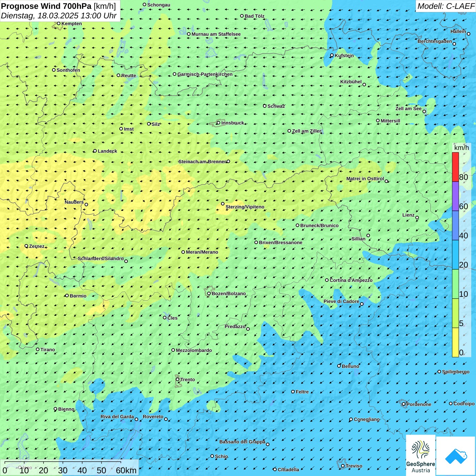Click the 'Spilimbergo' map label

pyautogui.click(x=456, y=372)
